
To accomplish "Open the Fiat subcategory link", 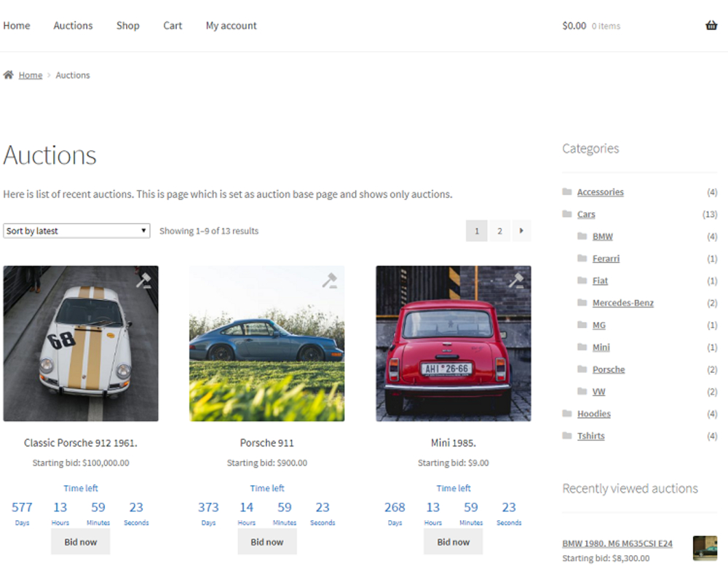I will 600,280.
